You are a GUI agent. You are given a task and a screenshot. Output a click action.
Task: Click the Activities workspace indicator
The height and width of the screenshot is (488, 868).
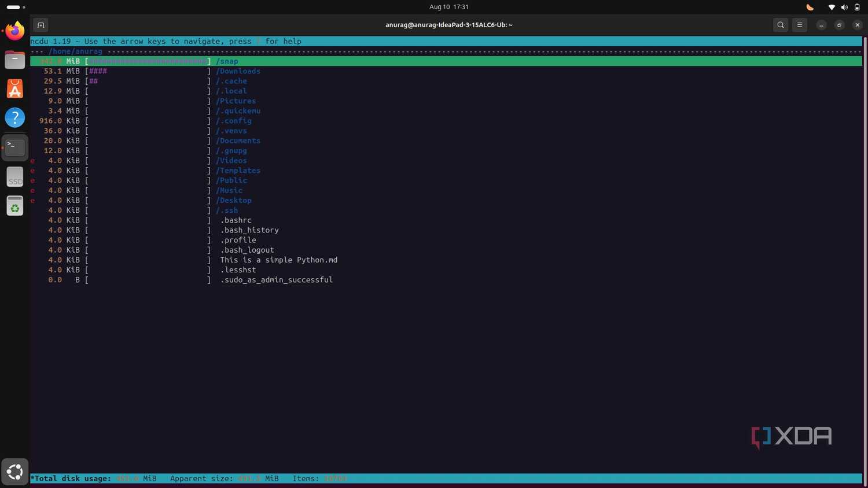pos(16,7)
